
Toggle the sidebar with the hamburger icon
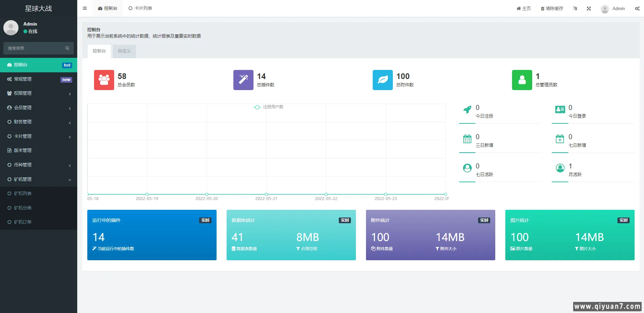click(85, 8)
